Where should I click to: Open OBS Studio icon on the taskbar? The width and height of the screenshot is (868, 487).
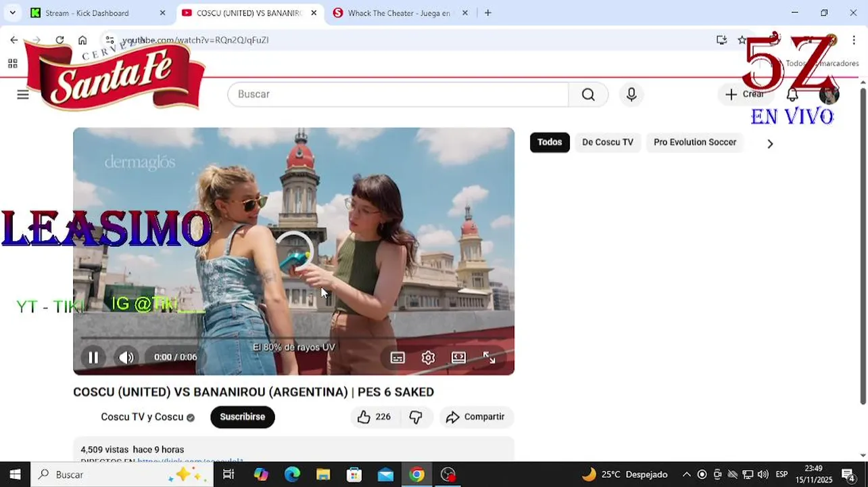point(448,474)
